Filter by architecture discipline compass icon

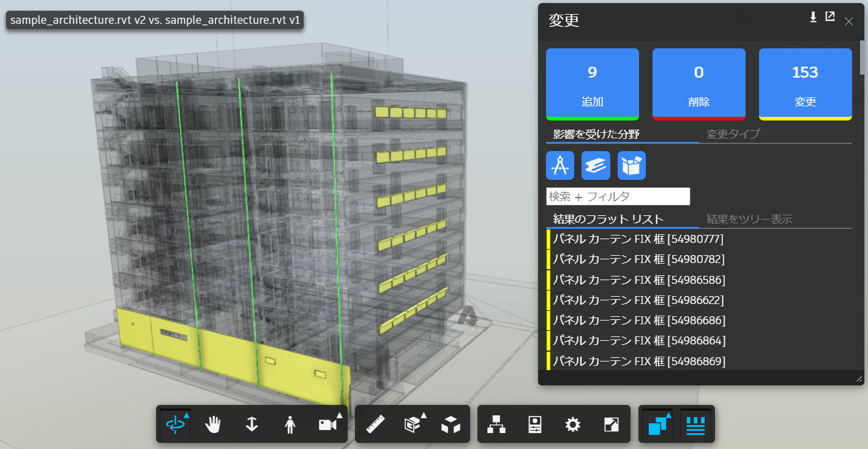pyautogui.click(x=560, y=166)
